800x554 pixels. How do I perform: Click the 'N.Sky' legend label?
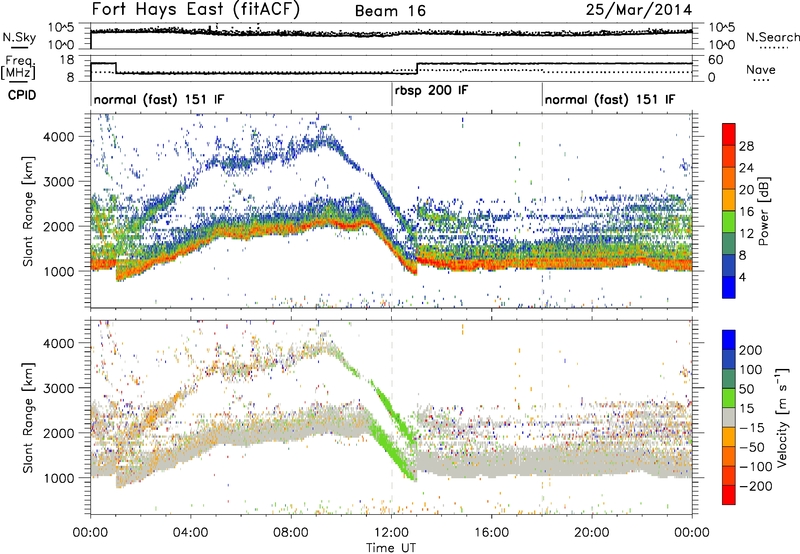pos(19,37)
